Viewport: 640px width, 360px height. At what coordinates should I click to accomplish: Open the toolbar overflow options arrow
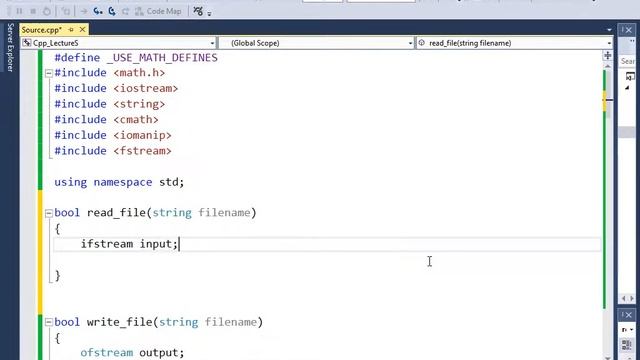[209, 13]
